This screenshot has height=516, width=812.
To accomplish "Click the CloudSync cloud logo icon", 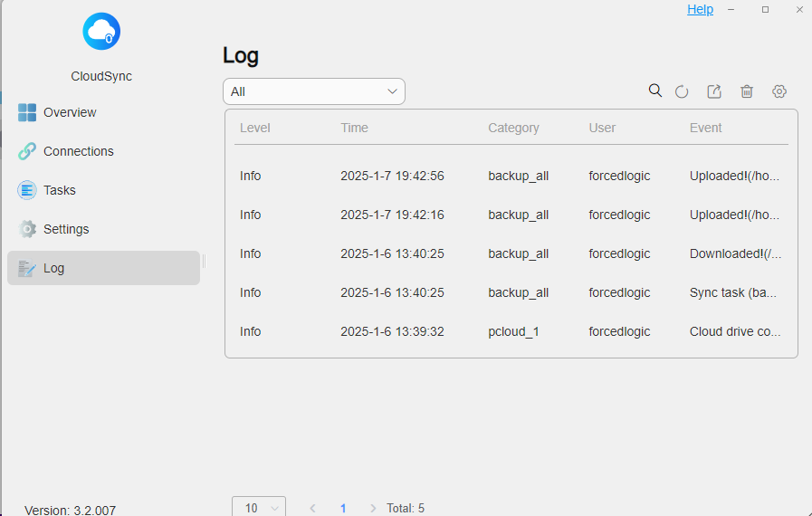I will click(x=101, y=32).
